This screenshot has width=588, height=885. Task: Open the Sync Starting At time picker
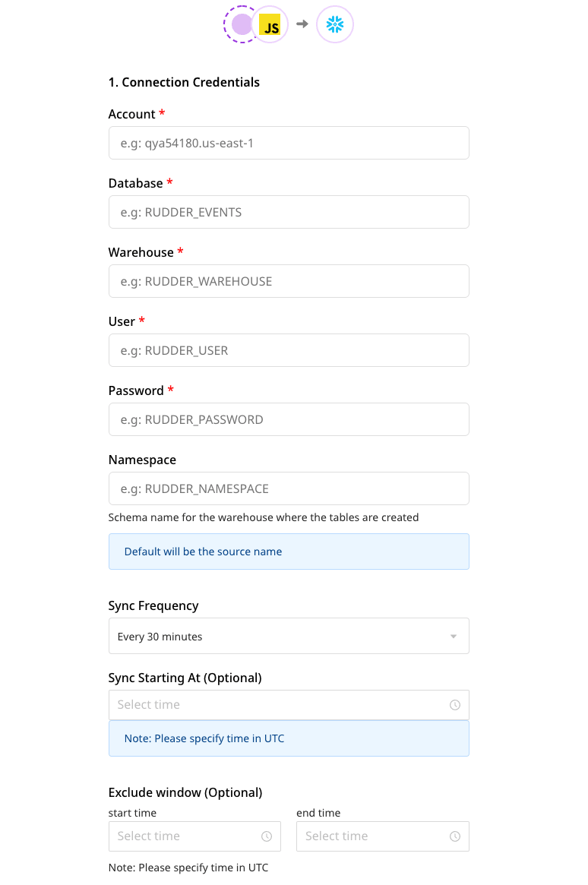point(289,704)
